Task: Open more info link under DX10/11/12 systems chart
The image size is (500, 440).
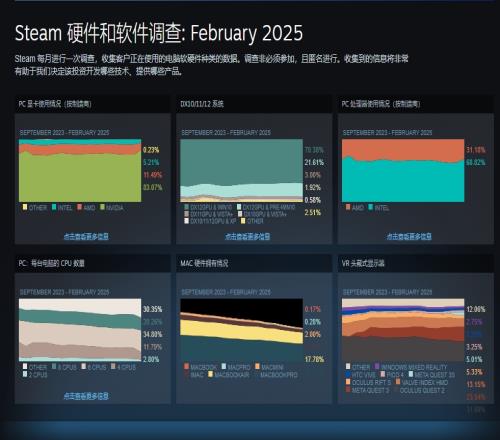Action: point(247,236)
